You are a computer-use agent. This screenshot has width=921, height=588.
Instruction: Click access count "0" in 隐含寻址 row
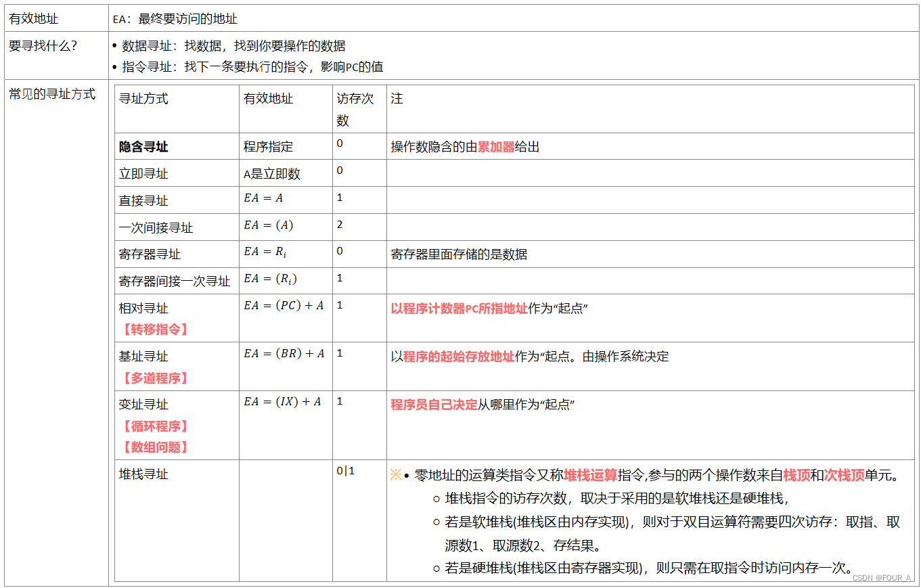point(340,143)
